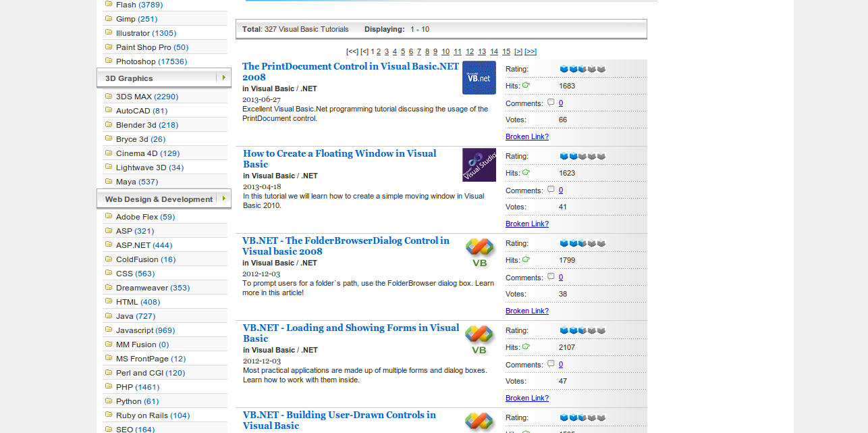Go to the next page with [>]
Viewport: 868px width, 433px height.
point(518,51)
